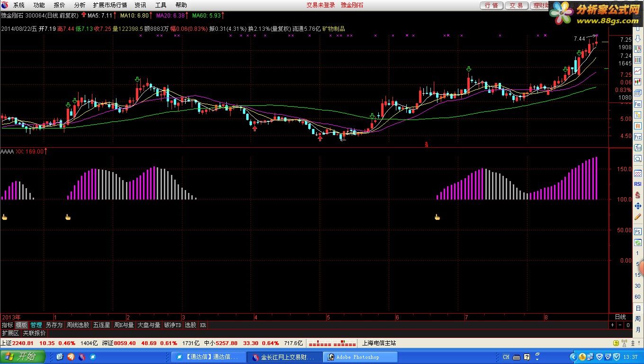This screenshot has height=364, width=644.
Task: Select the 大盘与量 template tab
Action: pos(149,325)
